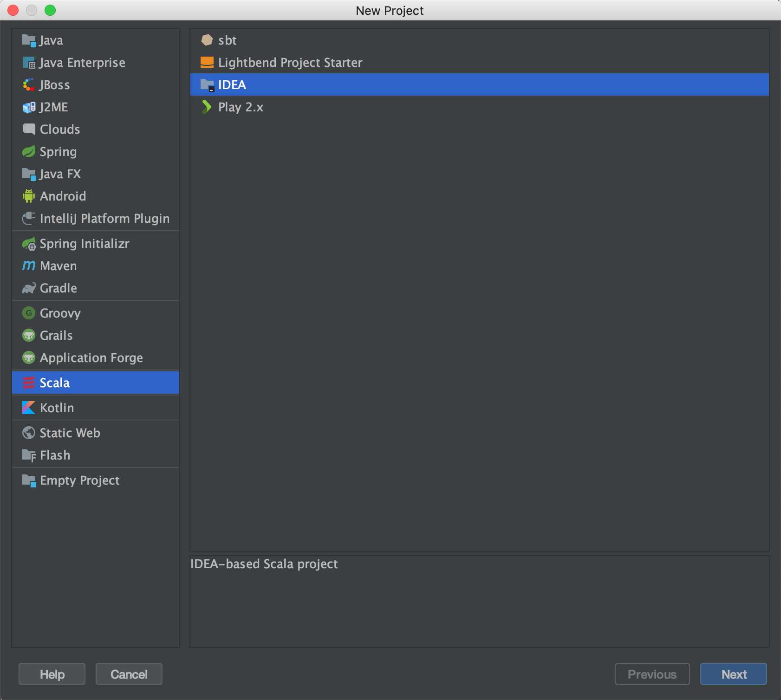Click the Help button

pyautogui.click(x=52, y=674)
